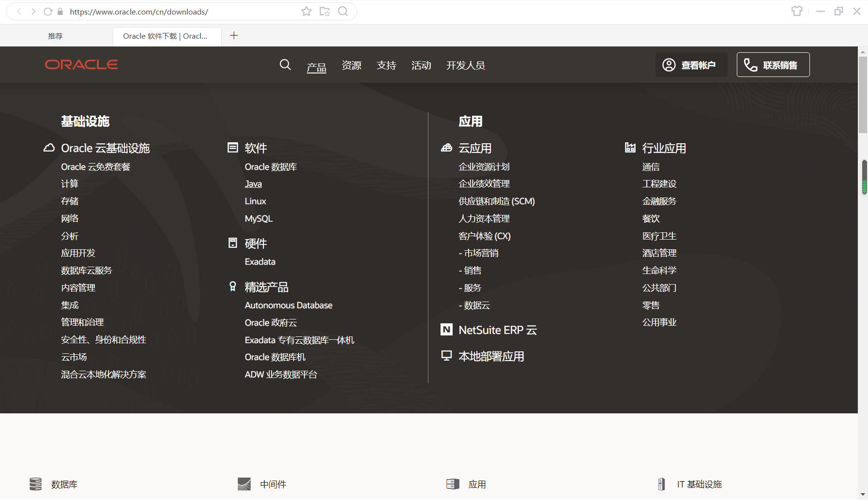Open the 资源 navigation menu
The height and width of the screenshot is (500, 868).
(351, 65)
